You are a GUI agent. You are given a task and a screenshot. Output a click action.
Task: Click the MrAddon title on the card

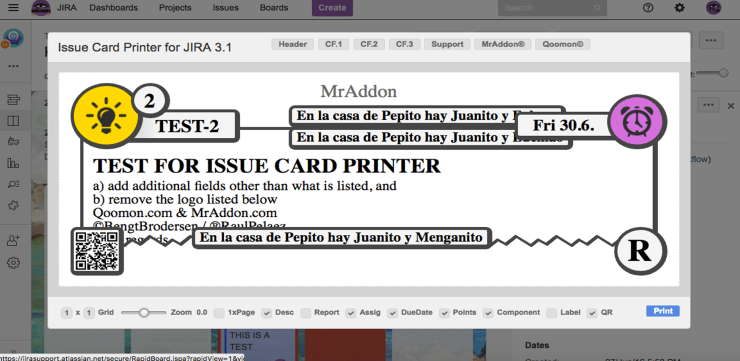[x=359, y=91]
